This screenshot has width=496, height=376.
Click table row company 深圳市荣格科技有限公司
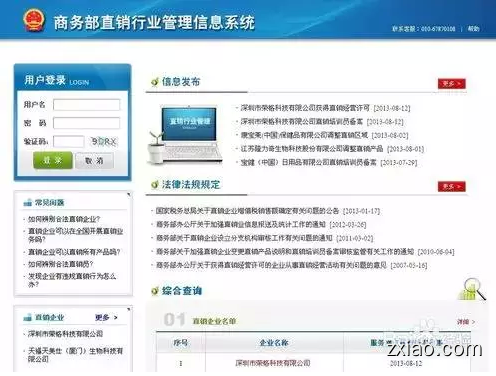[273, 363]
